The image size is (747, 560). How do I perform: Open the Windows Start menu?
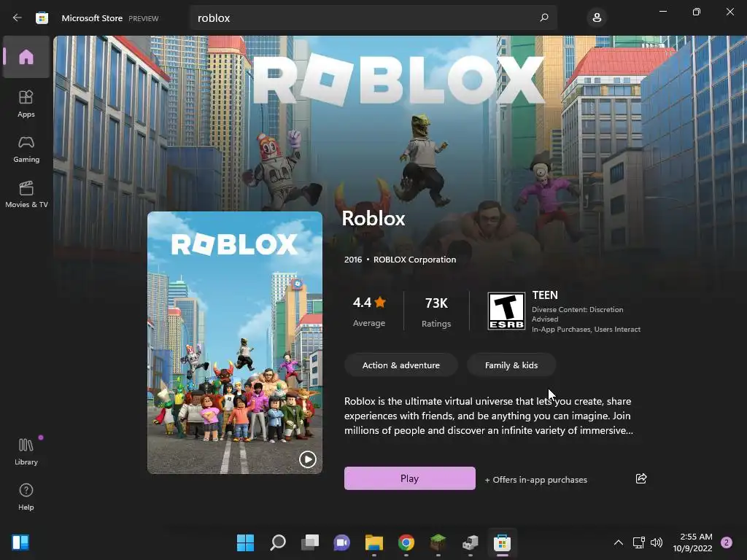[x=245, y=542]
